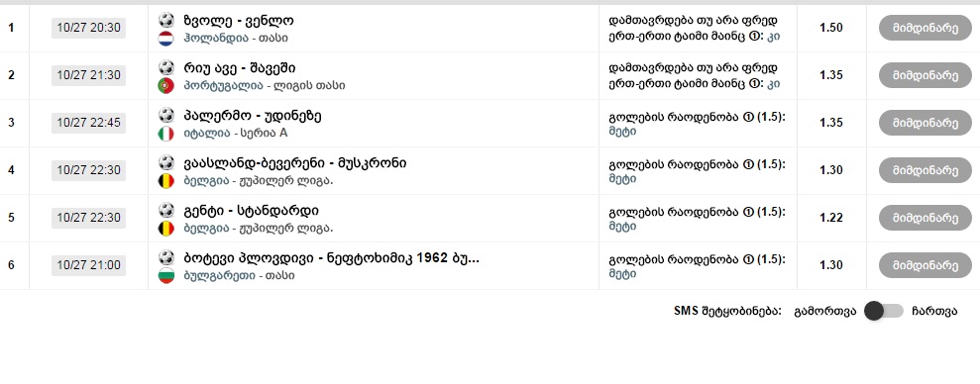Screen dimensions: 980x384
Task: Click the Italy flag icon in row 3
Action: click(165, 133)
